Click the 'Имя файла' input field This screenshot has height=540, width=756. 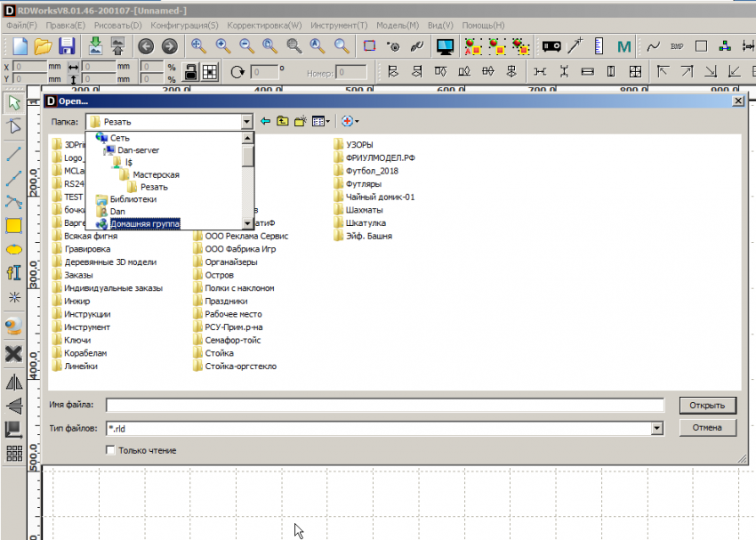point(384,406)
